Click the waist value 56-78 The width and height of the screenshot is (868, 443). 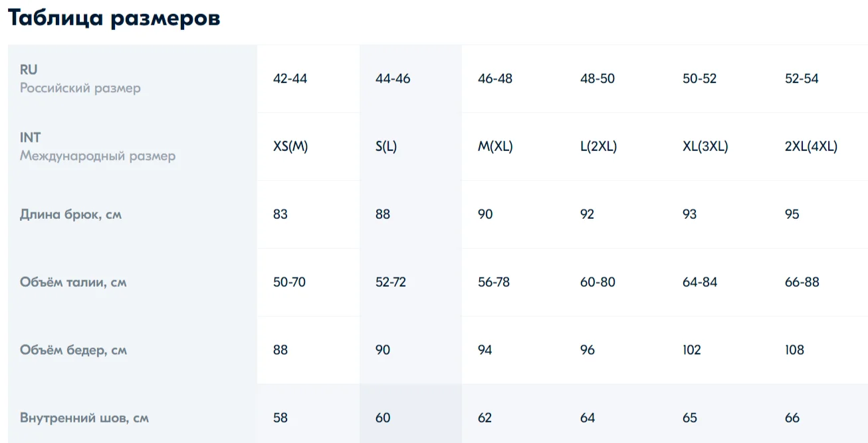click(x=494, y=282)
